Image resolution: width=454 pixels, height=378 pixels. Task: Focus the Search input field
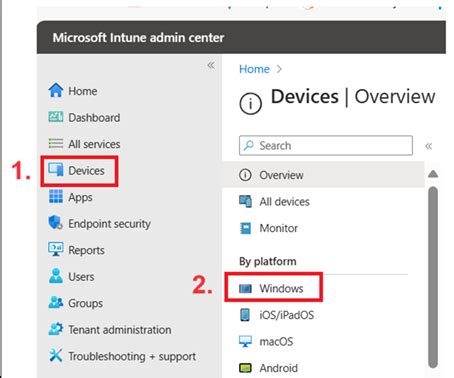pyautogui.click(x=326, y=145)
